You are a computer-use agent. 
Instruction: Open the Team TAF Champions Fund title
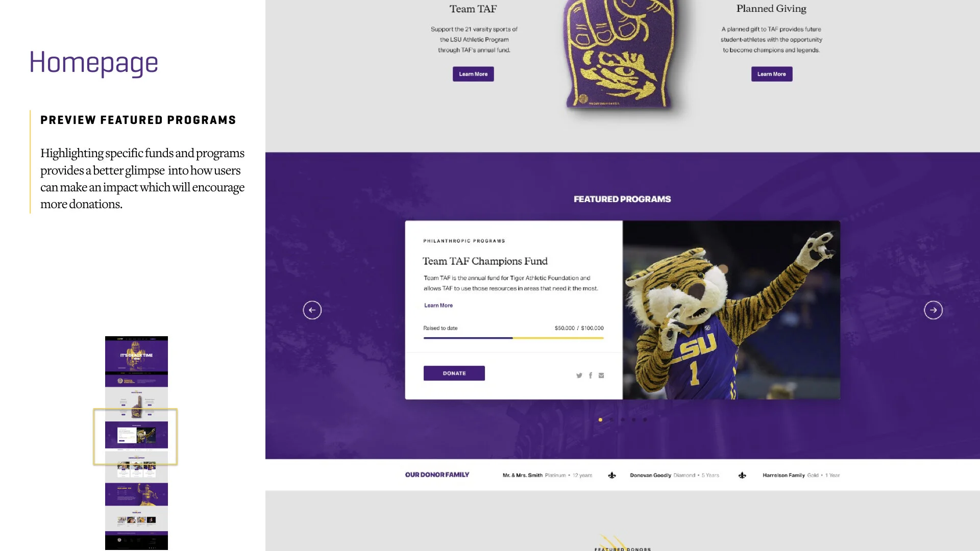point(485,261)
